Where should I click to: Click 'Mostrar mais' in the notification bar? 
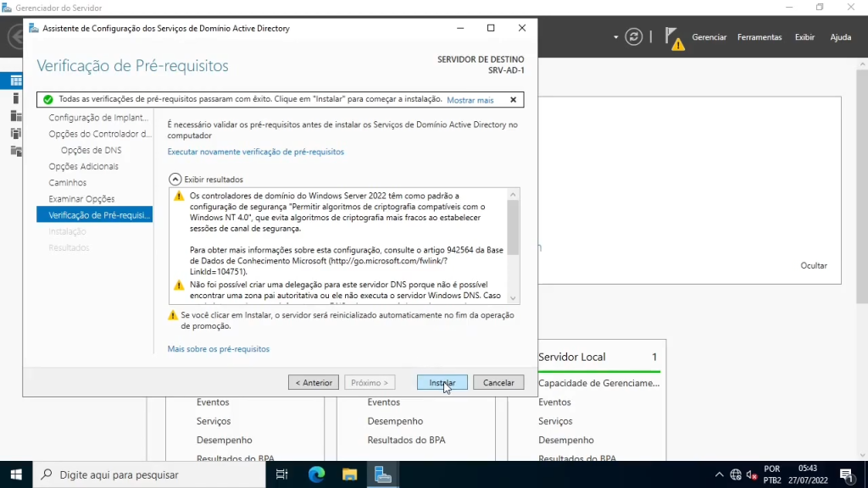pyautogui.click(x=470, y=100)
